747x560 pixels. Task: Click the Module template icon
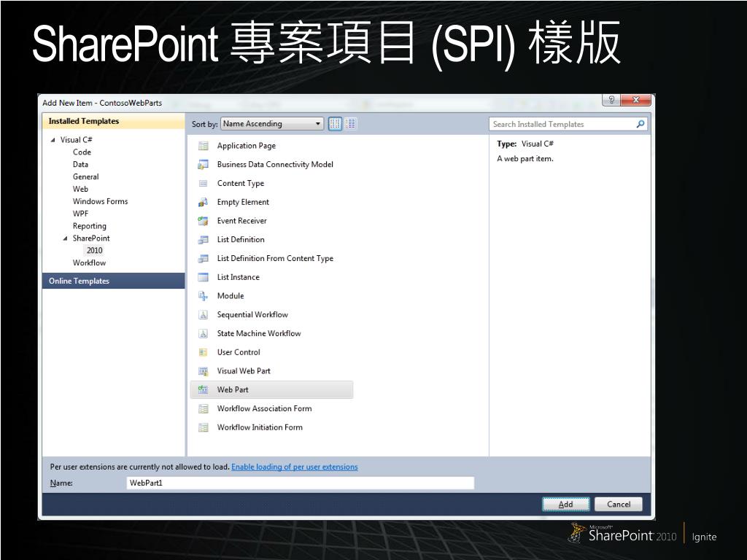[x=204, y=296]
